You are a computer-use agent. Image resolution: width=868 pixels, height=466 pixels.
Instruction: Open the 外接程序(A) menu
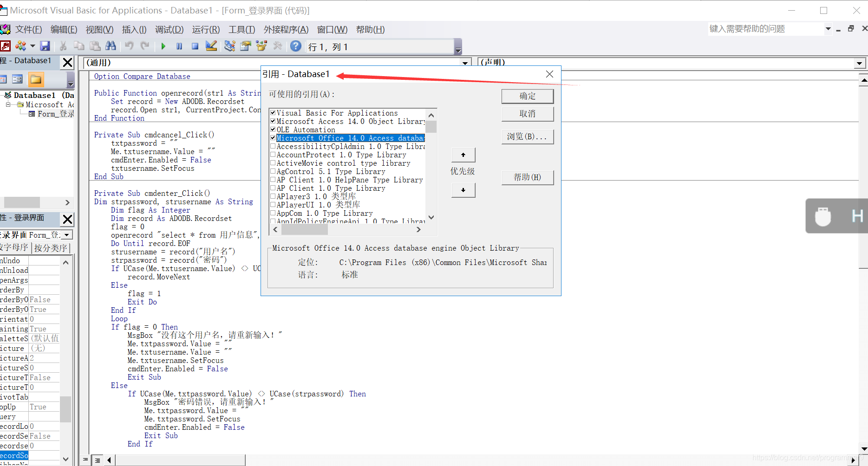pyautogui.click(x=286, y=29)
